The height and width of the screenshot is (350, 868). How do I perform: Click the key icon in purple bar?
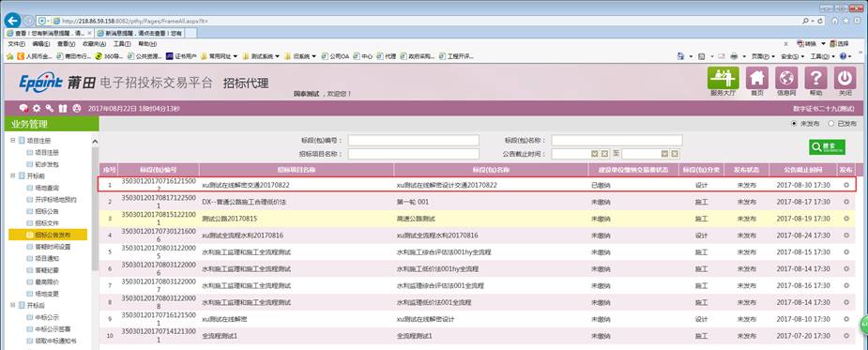[50, 108]
